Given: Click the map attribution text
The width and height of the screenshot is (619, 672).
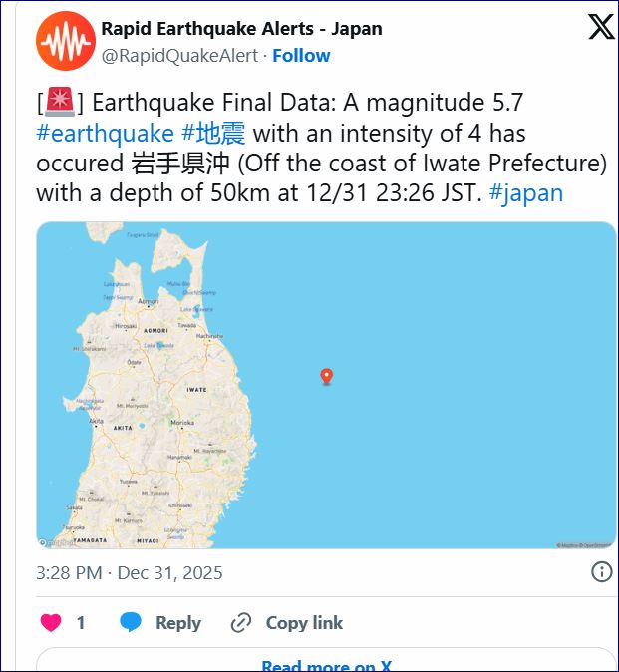Looking at the screenshot, I should click(584, 544).
